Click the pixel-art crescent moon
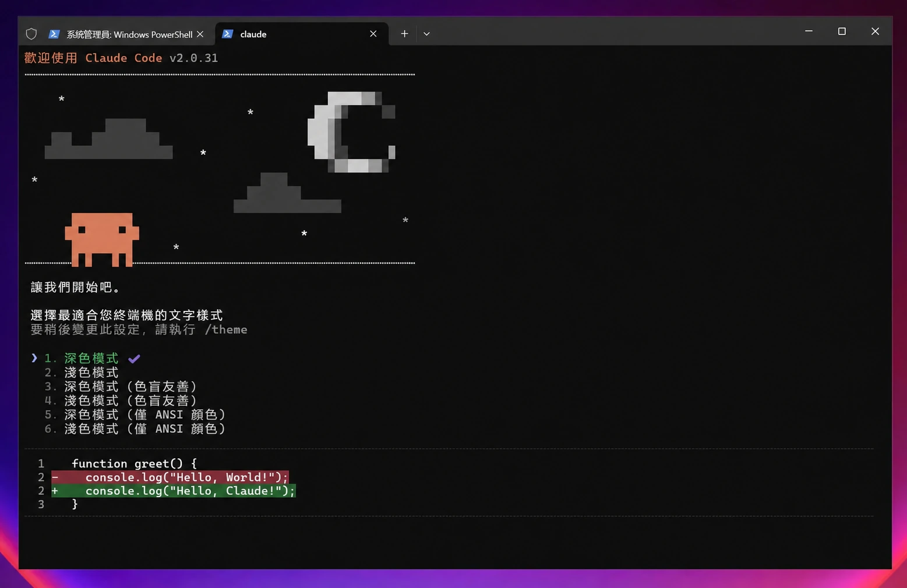Image resolution: width=907 pixels, height=588 pixels. click(x=351, y=132)
